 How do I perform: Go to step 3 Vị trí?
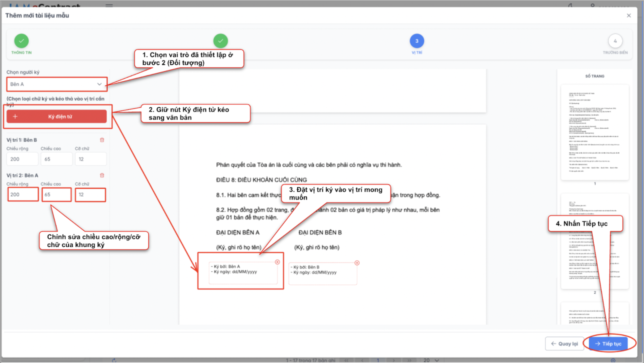click(x=417, y=41)
